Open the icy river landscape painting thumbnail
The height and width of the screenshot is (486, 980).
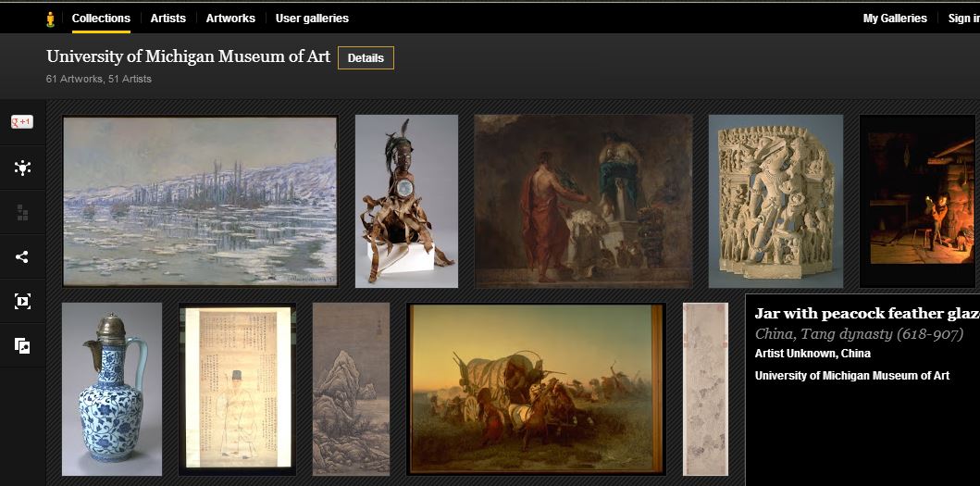tap(200, 201)
